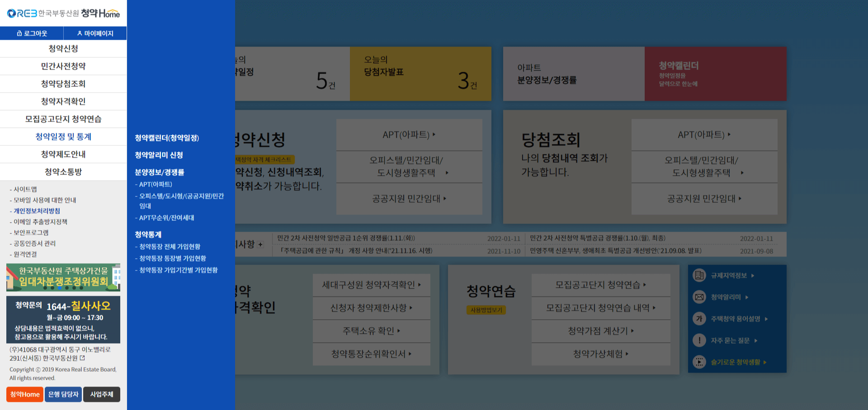
Task: Select 오피스텔/도시형/(공공지원)민간임대 submenu
Action: pos(181,201)
